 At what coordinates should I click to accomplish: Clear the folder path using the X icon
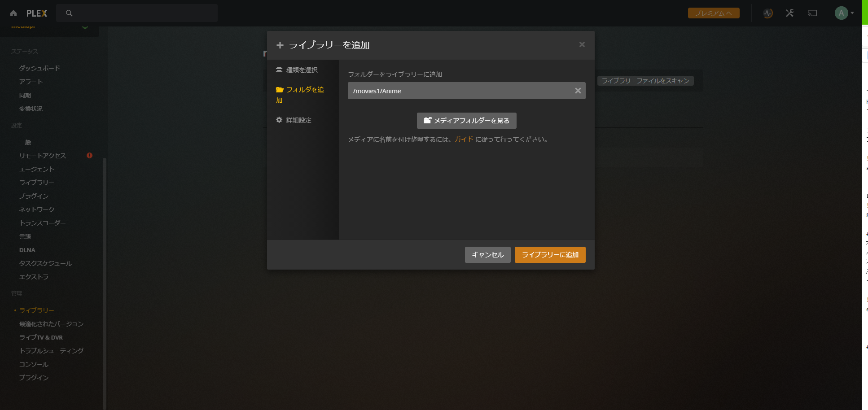[x=578, y=91]
